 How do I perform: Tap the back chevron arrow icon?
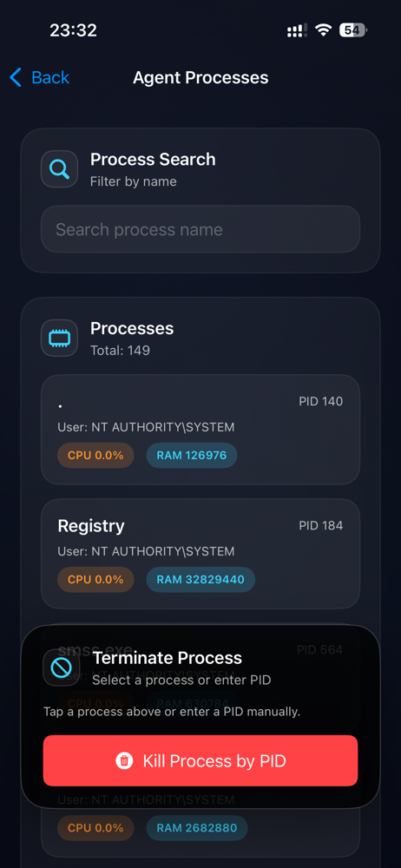tap(16, 77)
